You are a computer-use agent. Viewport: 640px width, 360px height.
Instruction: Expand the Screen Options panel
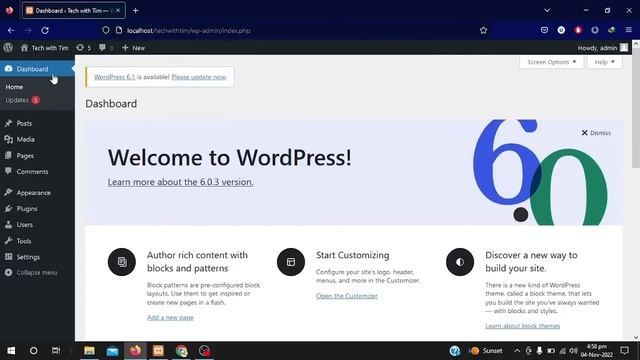pyautogui.click(x=551, y=62)
